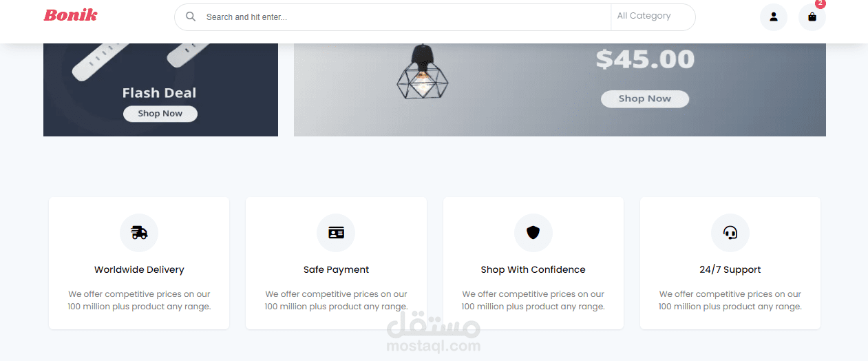Viewport: 868px width, 361px height.
Task: Click the search magnifier icon
Action: click(x=191, y=17)
